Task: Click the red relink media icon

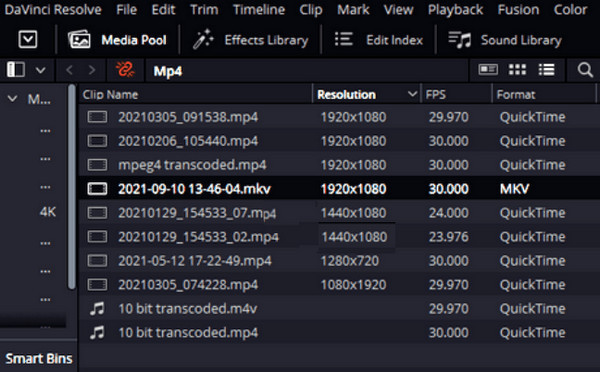Action: [x=126, y=70]
